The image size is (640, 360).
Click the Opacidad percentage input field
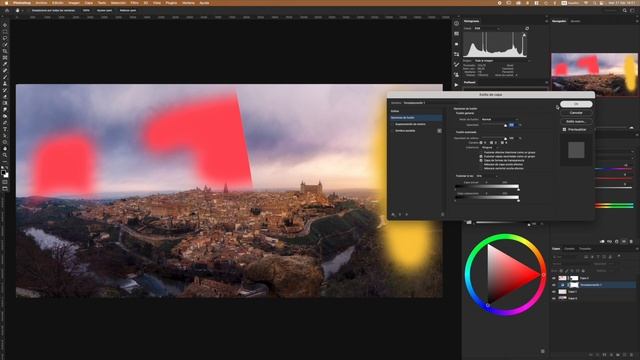click(x=512, y=124)
